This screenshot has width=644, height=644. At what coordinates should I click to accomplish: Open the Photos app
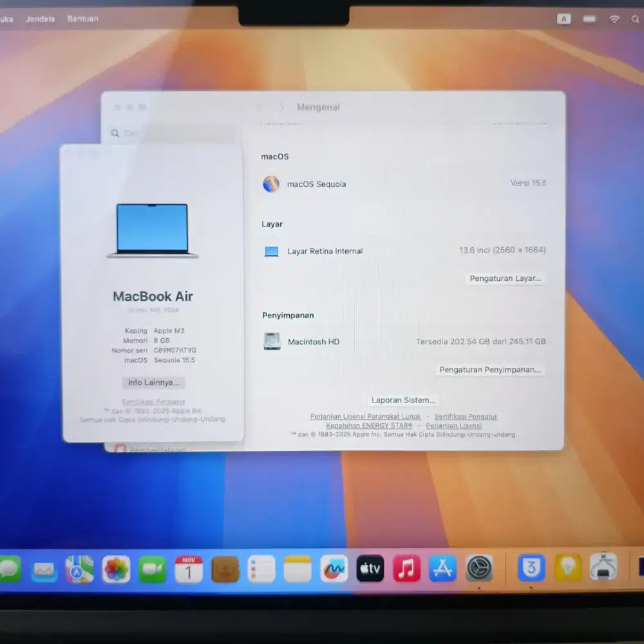115,569
